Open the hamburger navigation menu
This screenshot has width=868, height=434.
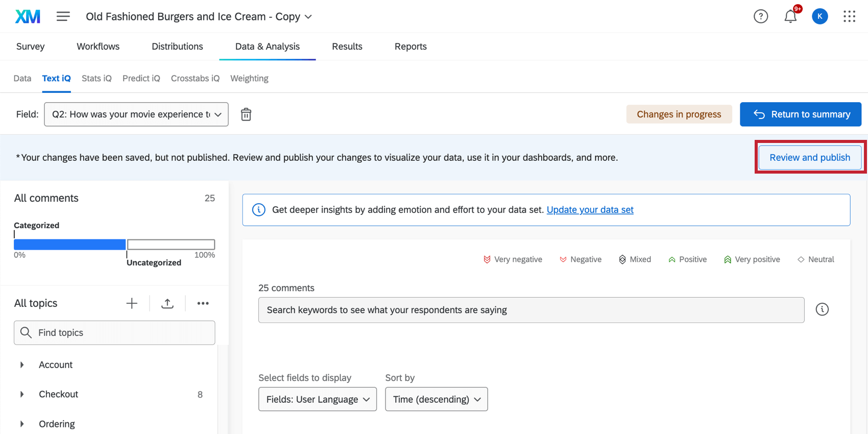(63, 17)
